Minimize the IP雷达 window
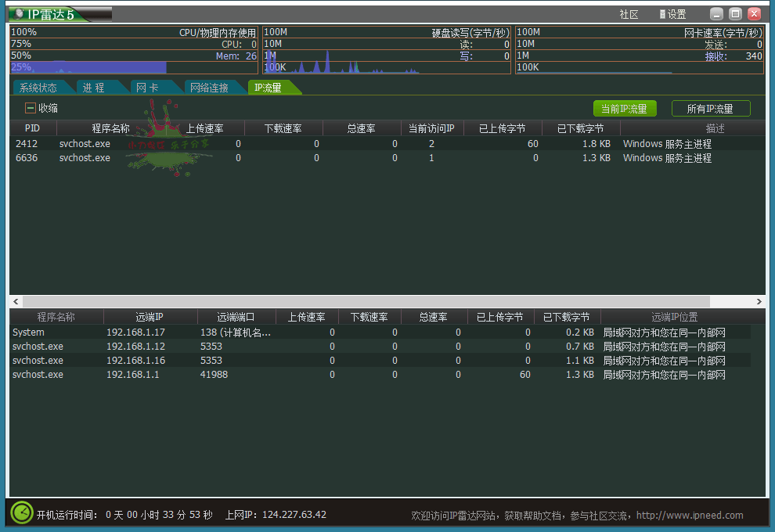This screenshot has width=775, height=532. click(716, 14)
